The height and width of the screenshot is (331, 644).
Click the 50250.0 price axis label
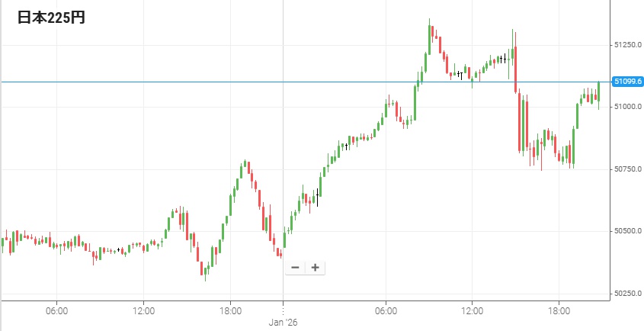click(628, 294)
